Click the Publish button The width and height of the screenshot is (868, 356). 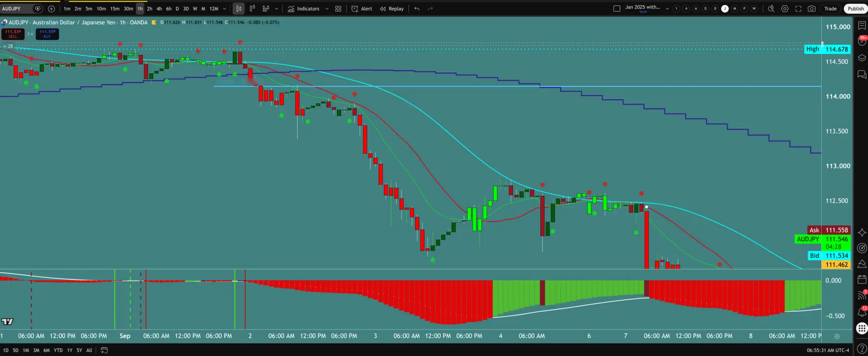pos(855,9)
